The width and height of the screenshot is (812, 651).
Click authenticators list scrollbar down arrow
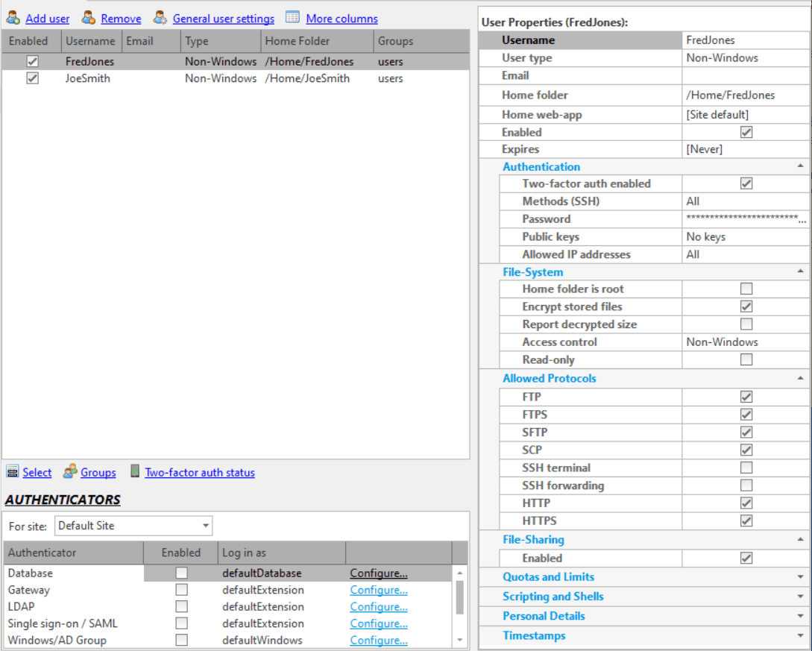pyautogui.click(x=459, y=640)
